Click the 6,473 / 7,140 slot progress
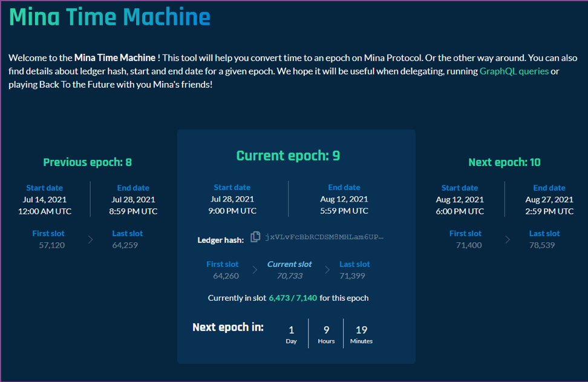Screen dimensions: 588x382 click(x=293, y=298)
